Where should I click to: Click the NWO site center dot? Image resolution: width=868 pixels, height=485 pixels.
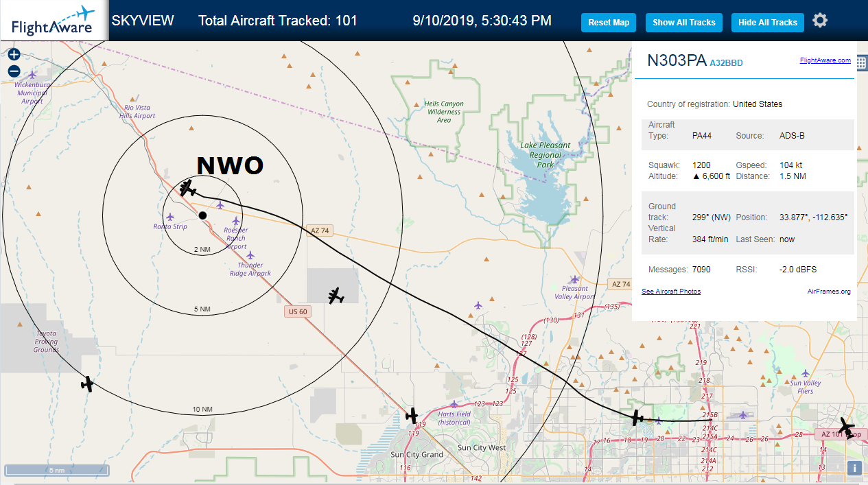[x=202, y=215]
